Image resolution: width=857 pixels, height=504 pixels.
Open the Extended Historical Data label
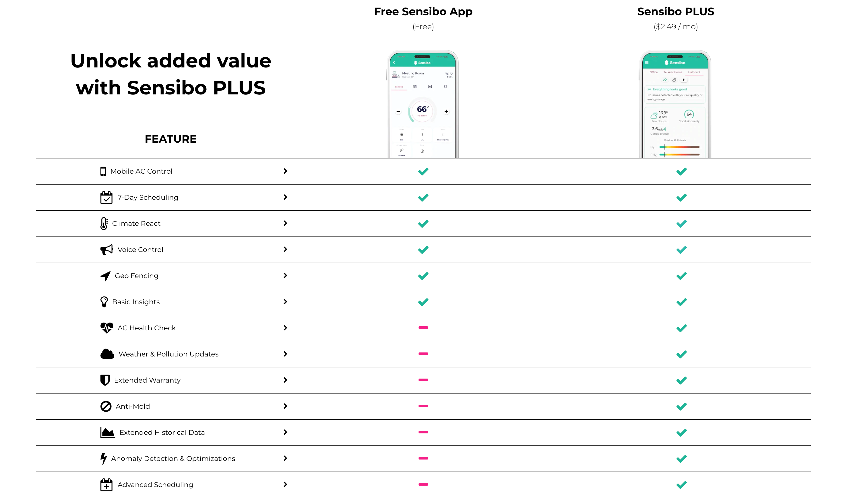pyautogui.click(x=162, y=433)
